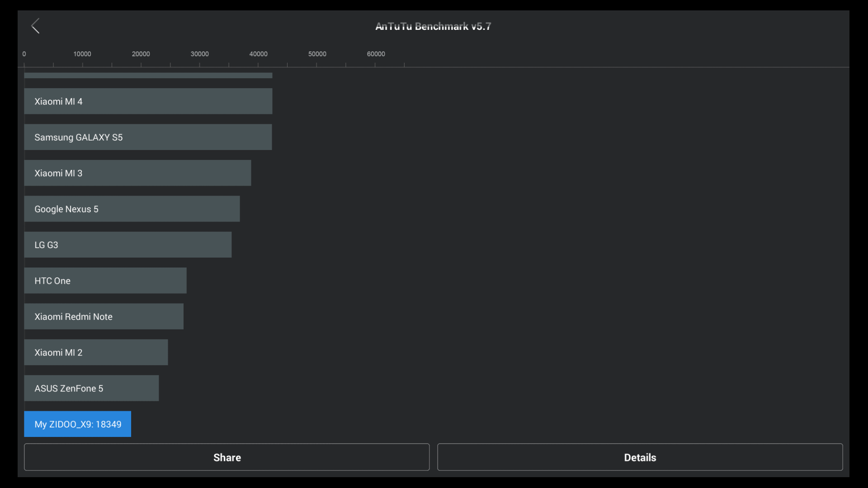The width and height of the screenshot is (868, 488).
Task: Go back using the arrow icon
Action: coord(35,26)
